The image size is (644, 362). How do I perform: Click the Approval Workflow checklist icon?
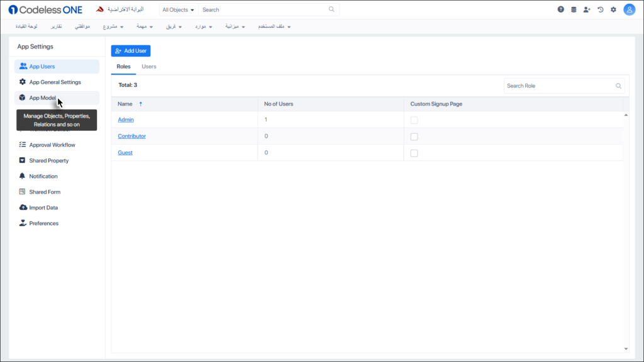pyautogui.click(x=22, y=145)
